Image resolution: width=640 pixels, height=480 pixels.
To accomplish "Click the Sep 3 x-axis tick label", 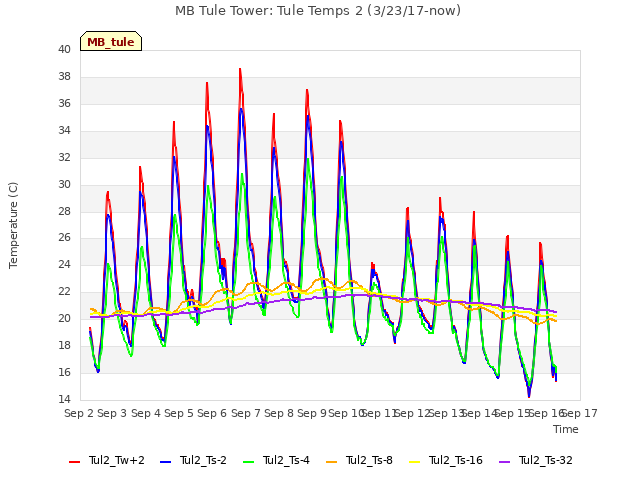I will click(112, 413).
